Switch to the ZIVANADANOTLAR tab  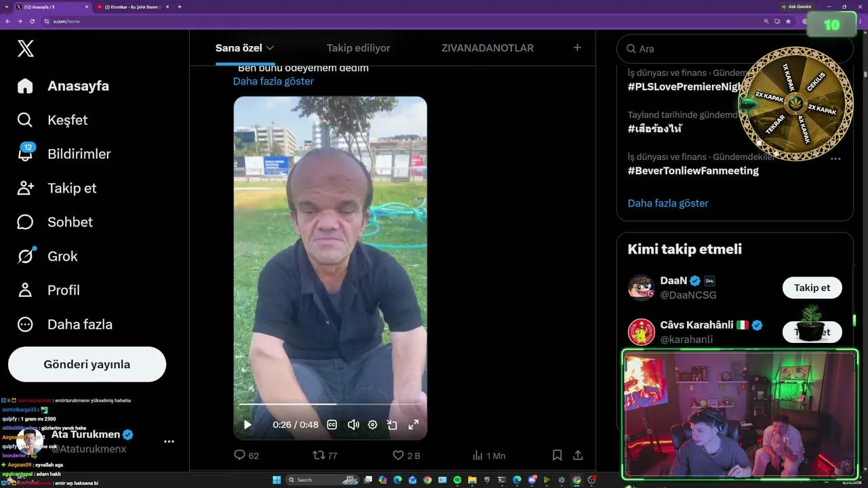[488, 48]
